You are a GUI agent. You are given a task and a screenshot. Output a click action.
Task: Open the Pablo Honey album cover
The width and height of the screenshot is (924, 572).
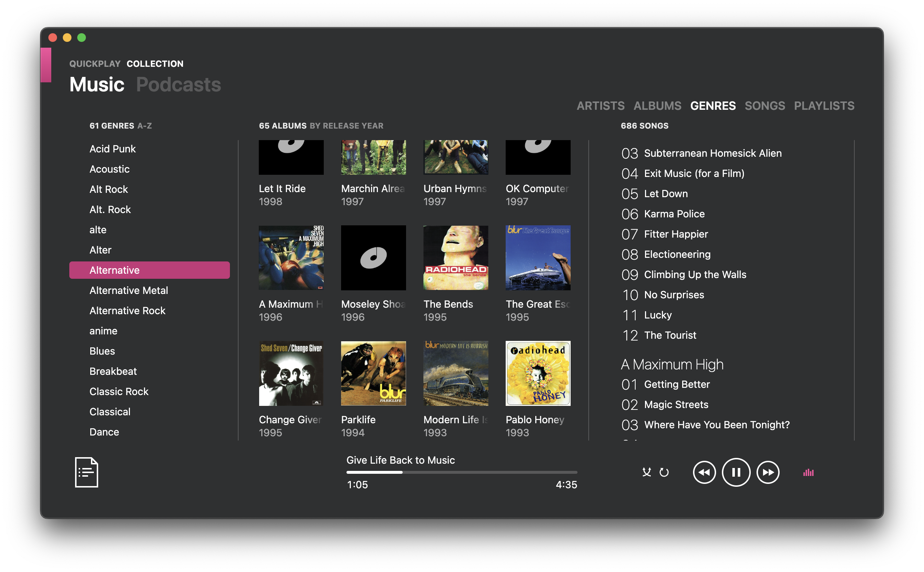(x=538, y=373)
